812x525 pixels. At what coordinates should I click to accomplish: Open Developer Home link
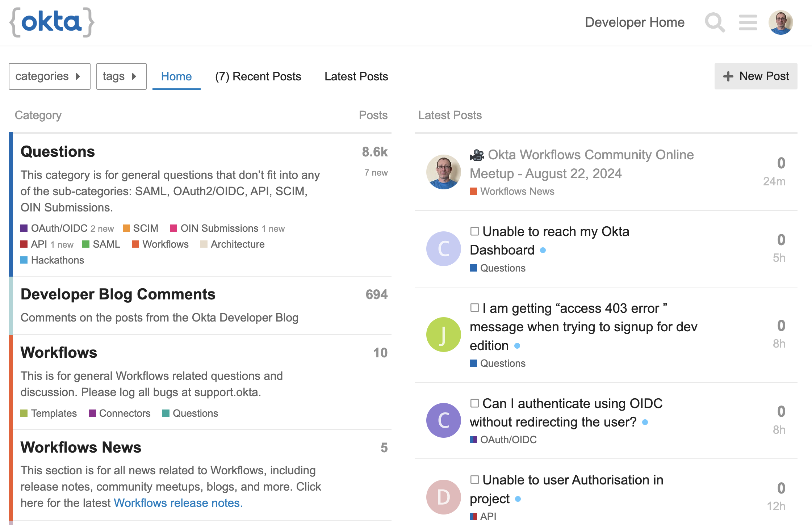click(x=635, y=22)
